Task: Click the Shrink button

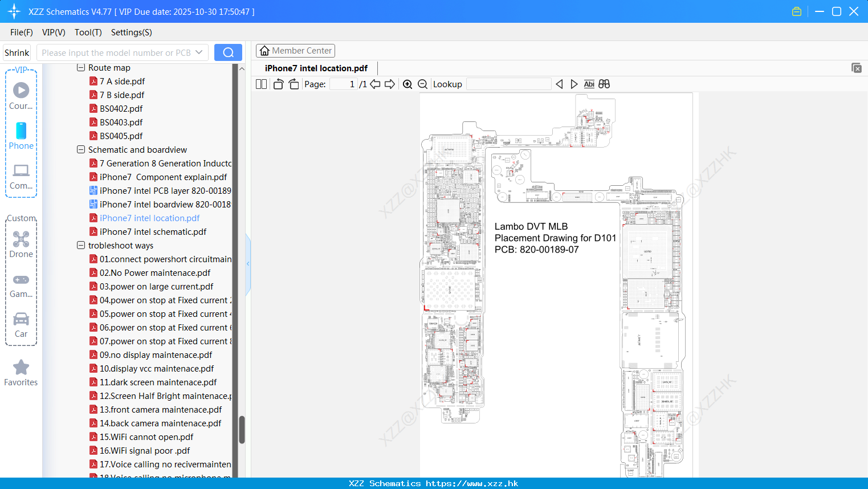Action: pyautogui.click(x=17, y=52)
